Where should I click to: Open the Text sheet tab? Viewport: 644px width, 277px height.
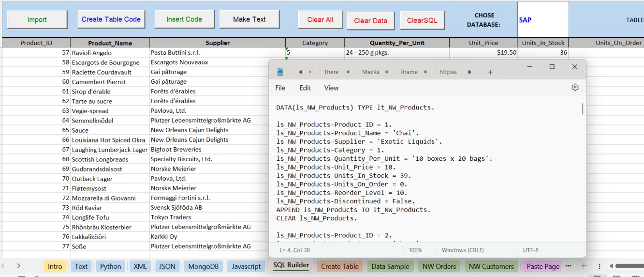81,266
